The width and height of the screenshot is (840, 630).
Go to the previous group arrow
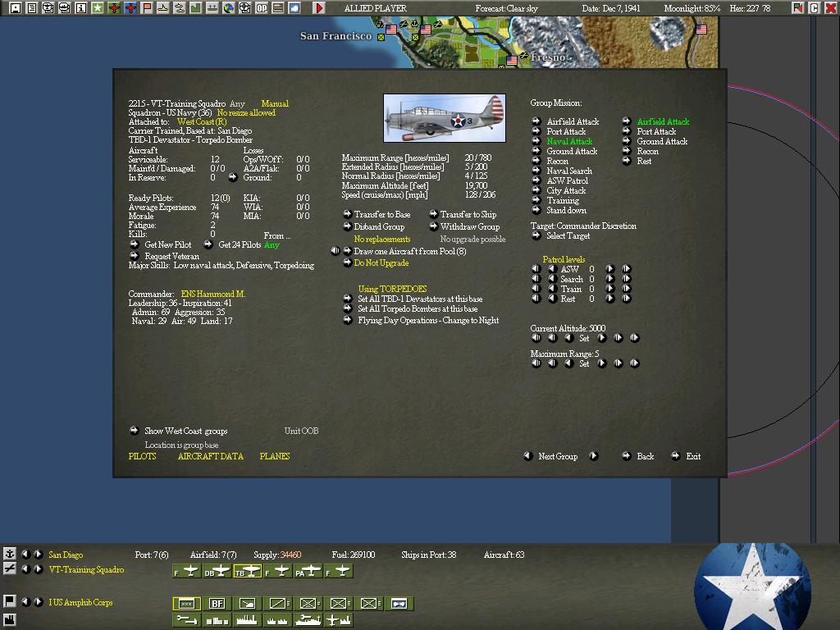[x=527, y=456]
